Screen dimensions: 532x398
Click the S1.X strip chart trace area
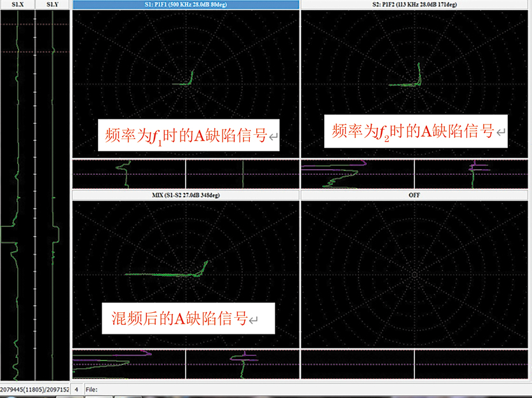(17, 191)
